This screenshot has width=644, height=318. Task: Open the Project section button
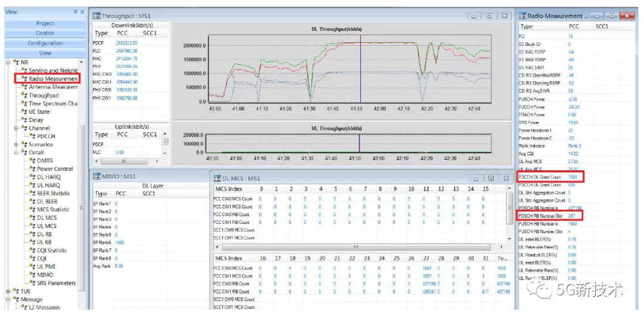[45, 23]
